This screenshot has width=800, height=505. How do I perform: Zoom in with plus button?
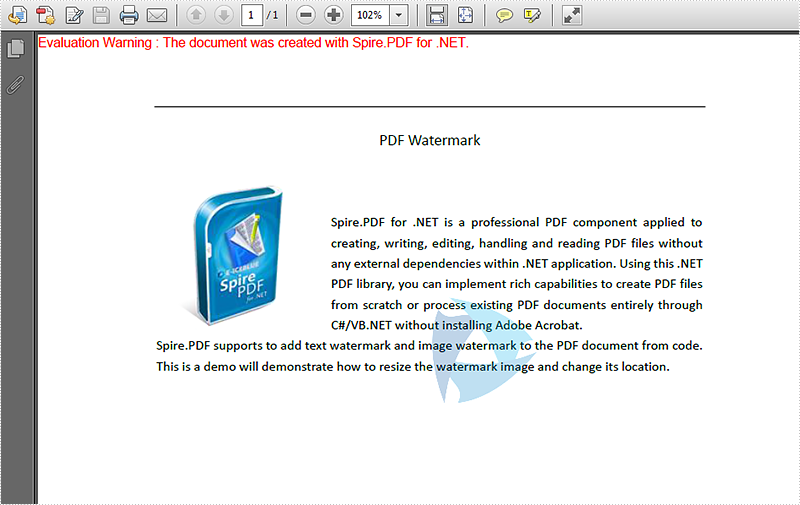coord(334,15)
